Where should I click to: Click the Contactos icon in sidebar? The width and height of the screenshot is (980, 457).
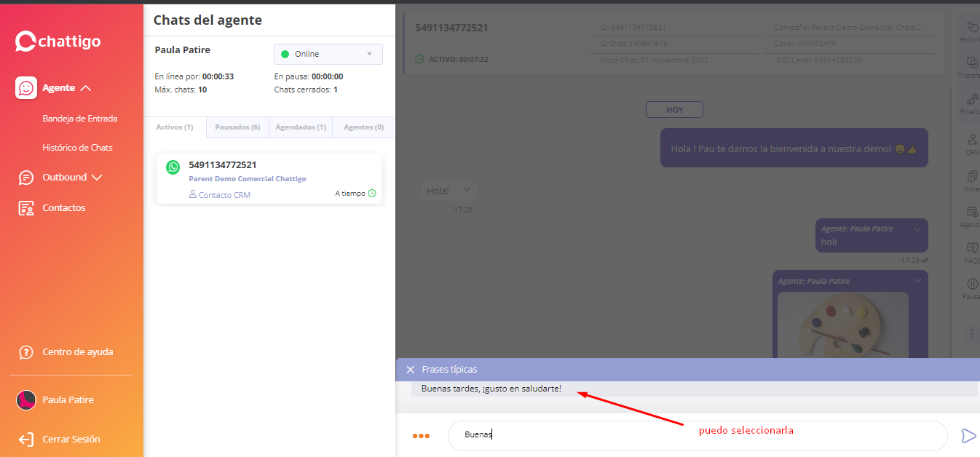26,208
